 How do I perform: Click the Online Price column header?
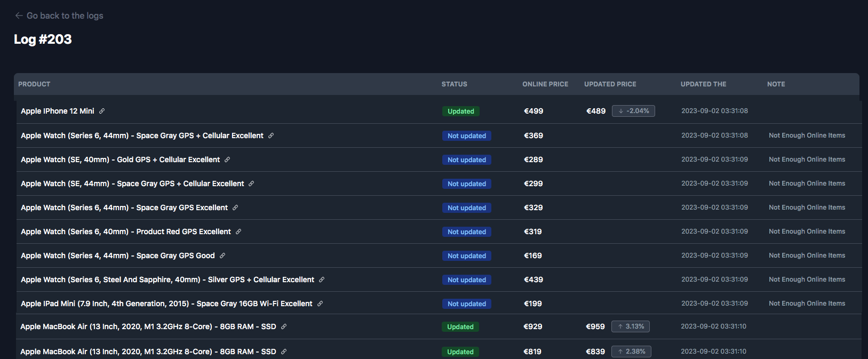click(545, 84)
